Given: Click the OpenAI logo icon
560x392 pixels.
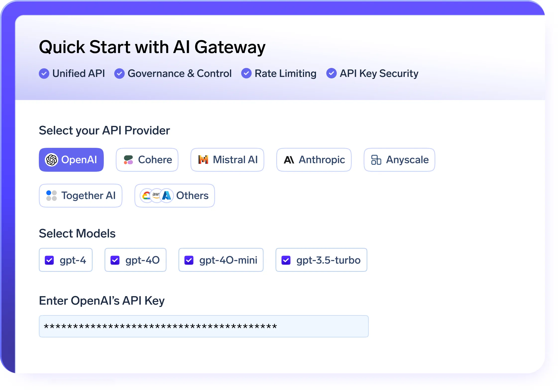Looking at the screenshot, I should tap(52, 160).
